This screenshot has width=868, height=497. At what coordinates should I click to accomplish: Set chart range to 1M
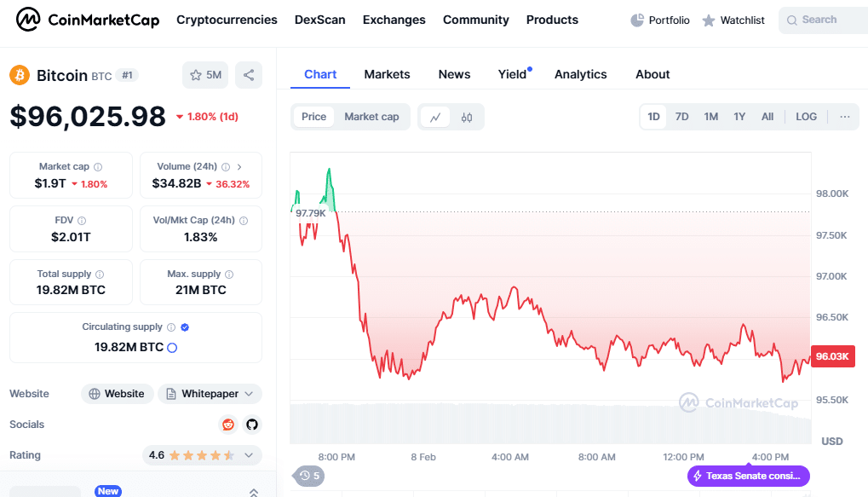pyautogui.click(x=711, y=117)
